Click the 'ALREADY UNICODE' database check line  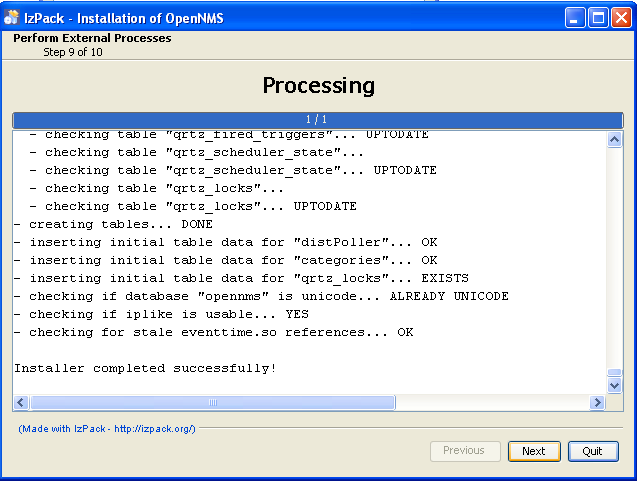tap(261, 296)
